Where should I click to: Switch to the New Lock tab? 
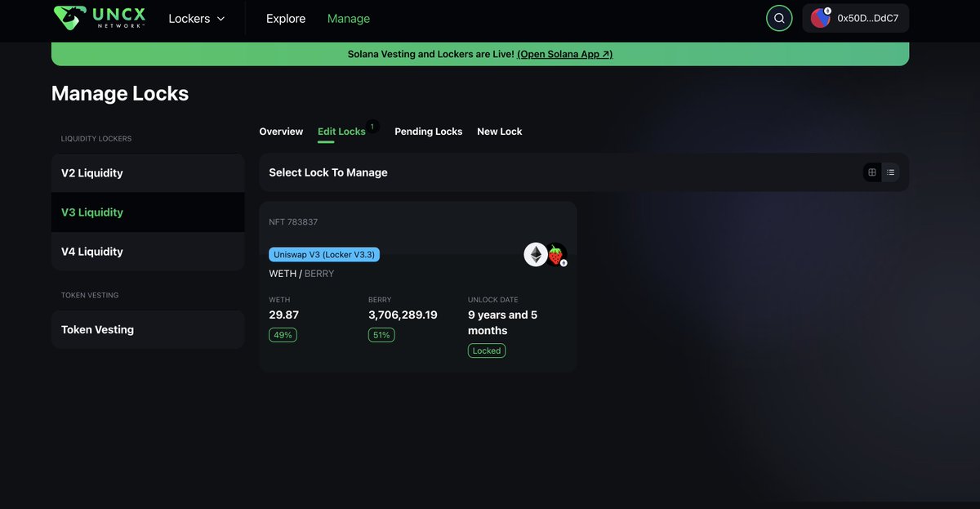click(499, 131)
